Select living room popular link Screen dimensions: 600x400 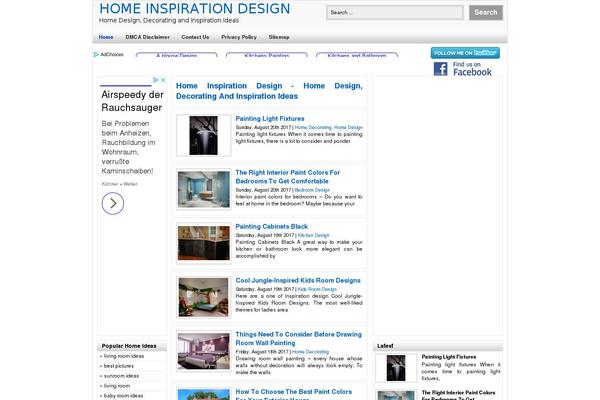pyautogui.click(x=117, y=386)
